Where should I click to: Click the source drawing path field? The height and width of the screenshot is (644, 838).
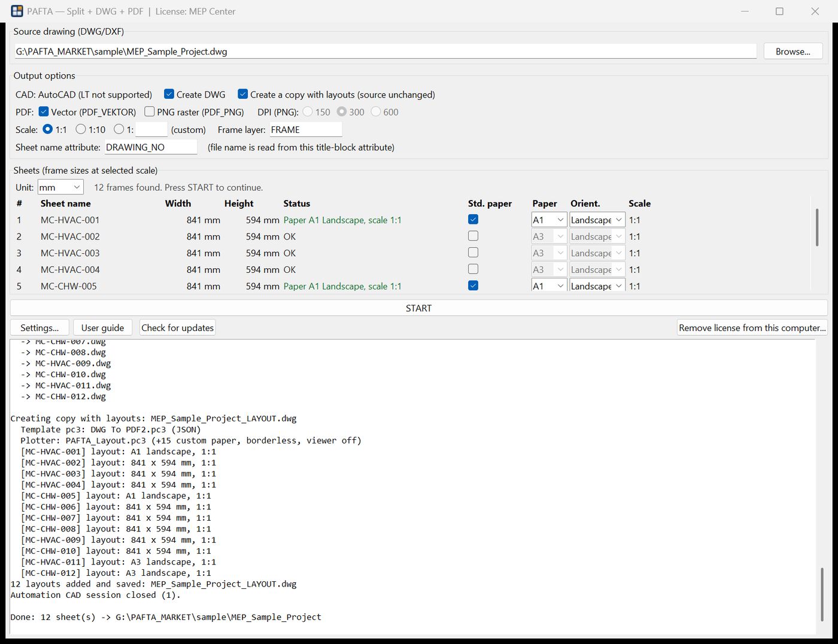[385, 51]
